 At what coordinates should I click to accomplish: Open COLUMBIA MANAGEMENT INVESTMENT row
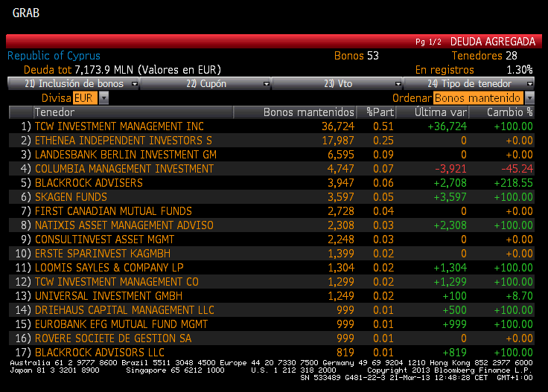271,169
